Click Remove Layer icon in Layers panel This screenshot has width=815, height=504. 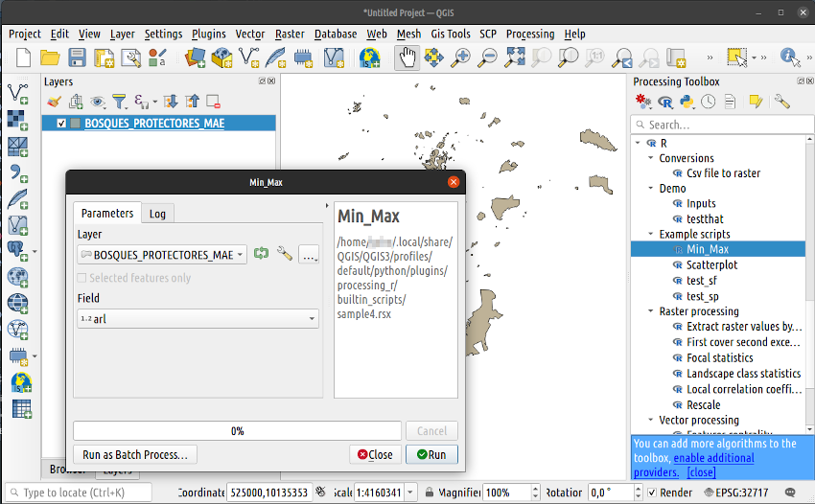(213, 102)
